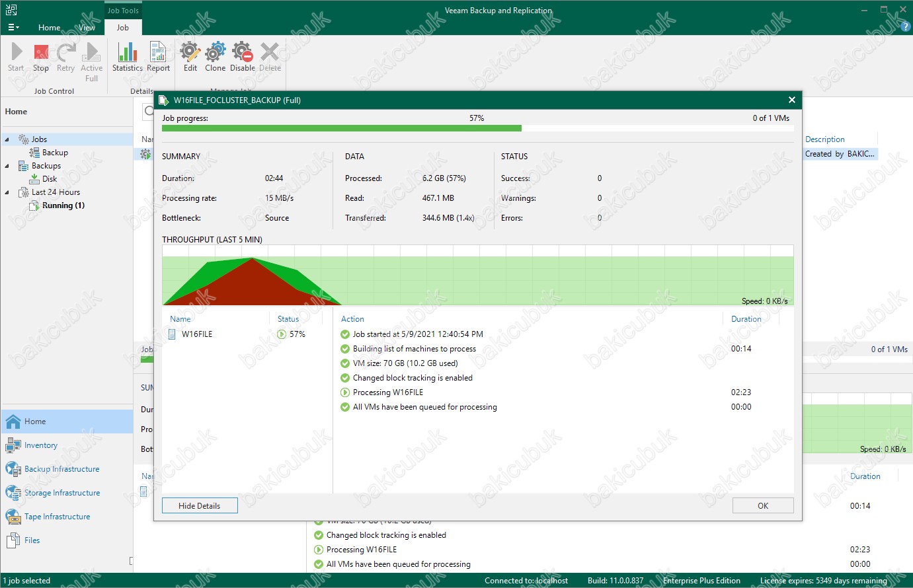The width and height of the screenshot is (913, 588).
Task: Click the license expiry status text
Action: point(824,581)
